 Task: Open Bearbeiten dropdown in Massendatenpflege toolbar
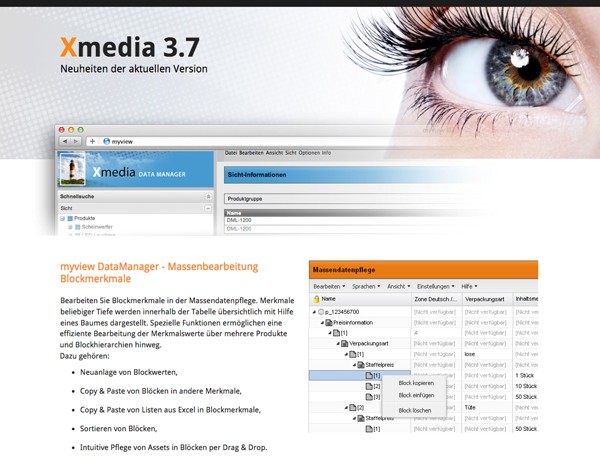pyautogui.click(x=329, y=286)
